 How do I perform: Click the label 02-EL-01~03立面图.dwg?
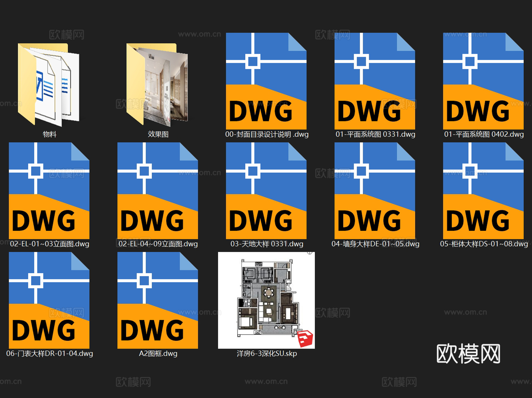click(x=50, y=244)
